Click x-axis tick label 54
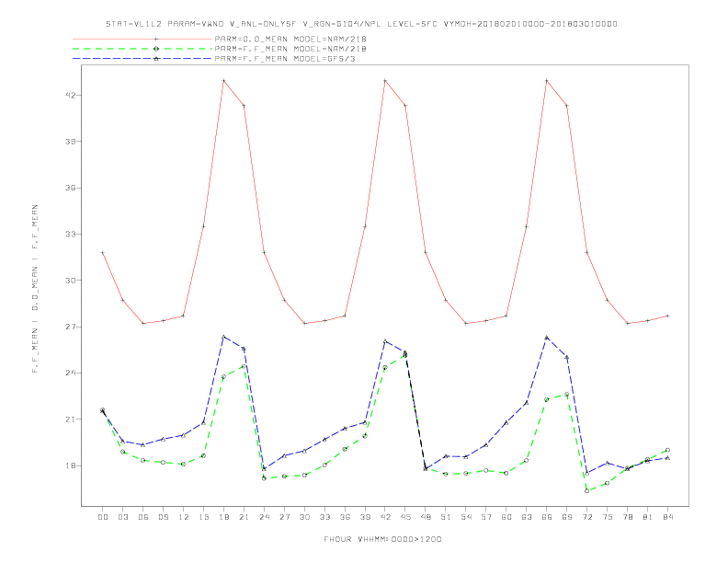The width and height of the screenshot is (728, 563). 466,517
